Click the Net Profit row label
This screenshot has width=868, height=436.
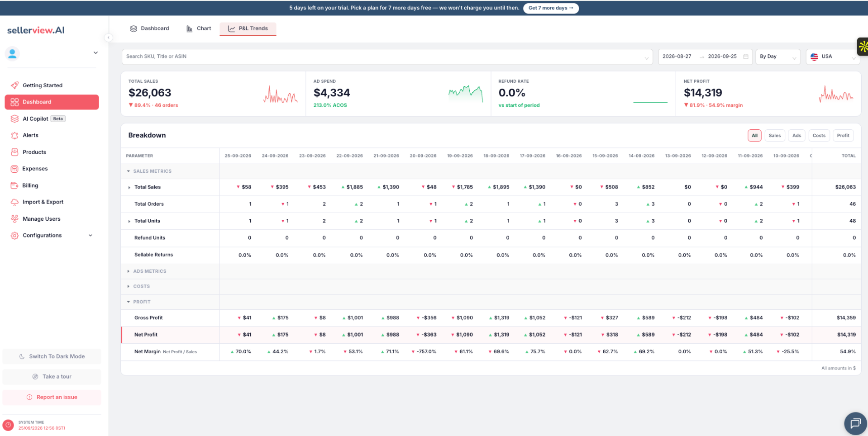click(x=146, y=335)
